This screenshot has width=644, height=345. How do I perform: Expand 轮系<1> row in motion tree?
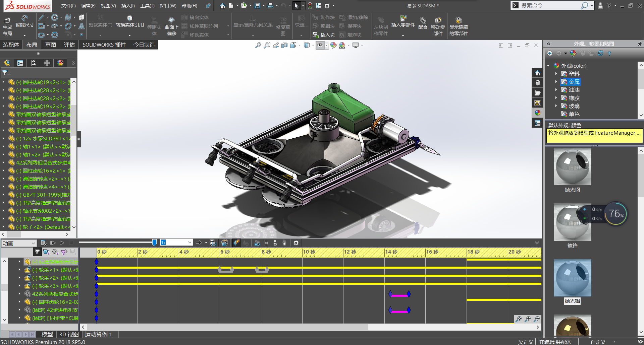point(19,270)
